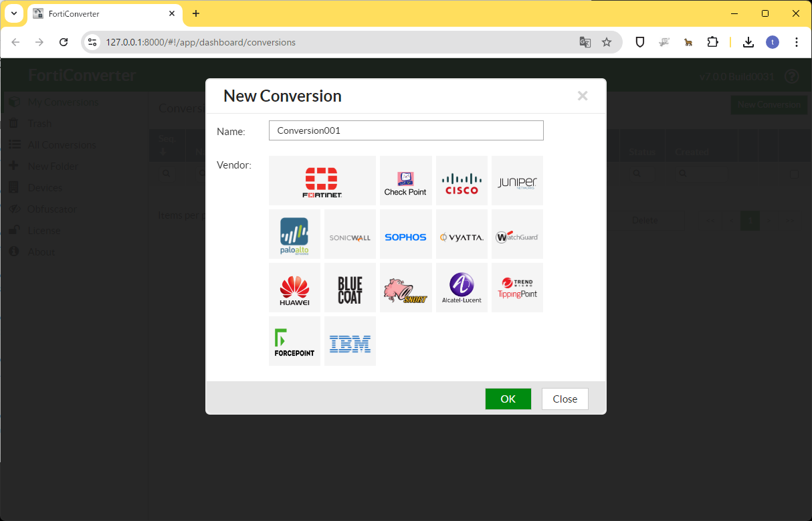Reload the page
The image size is (812, 521).
point(64,42)
